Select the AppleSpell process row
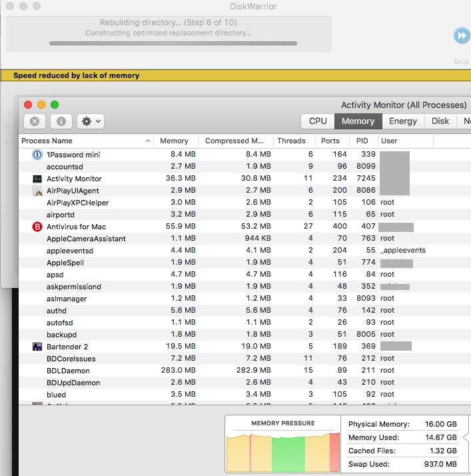This screenshot has height=476, width=471. pos(244,263)
